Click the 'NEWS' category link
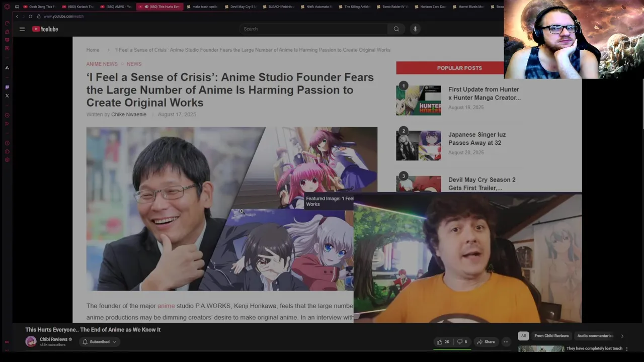This screenshot has width=644, height=362. coord(134,64)
